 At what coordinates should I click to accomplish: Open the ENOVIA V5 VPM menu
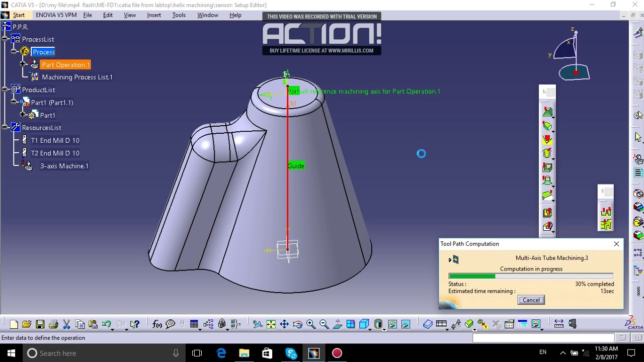pos(56,15)
